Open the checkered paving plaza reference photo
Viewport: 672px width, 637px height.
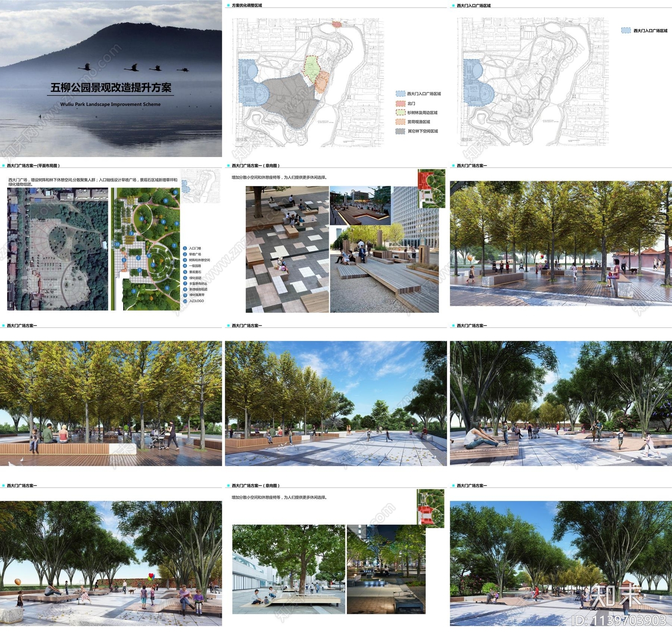click(287, 249)
